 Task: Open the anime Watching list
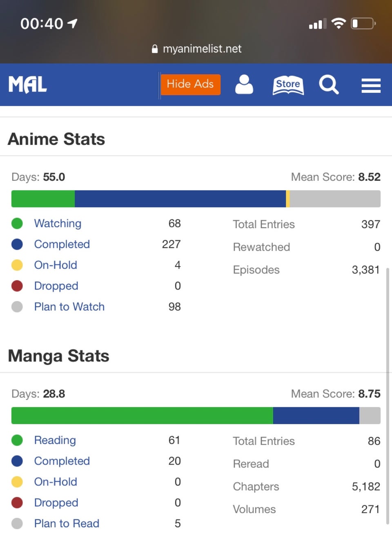(58, 223)
